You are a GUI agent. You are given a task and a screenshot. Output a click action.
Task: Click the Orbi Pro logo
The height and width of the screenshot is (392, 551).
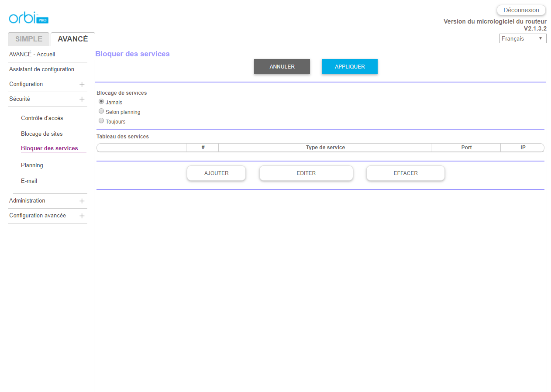(28, 18)
